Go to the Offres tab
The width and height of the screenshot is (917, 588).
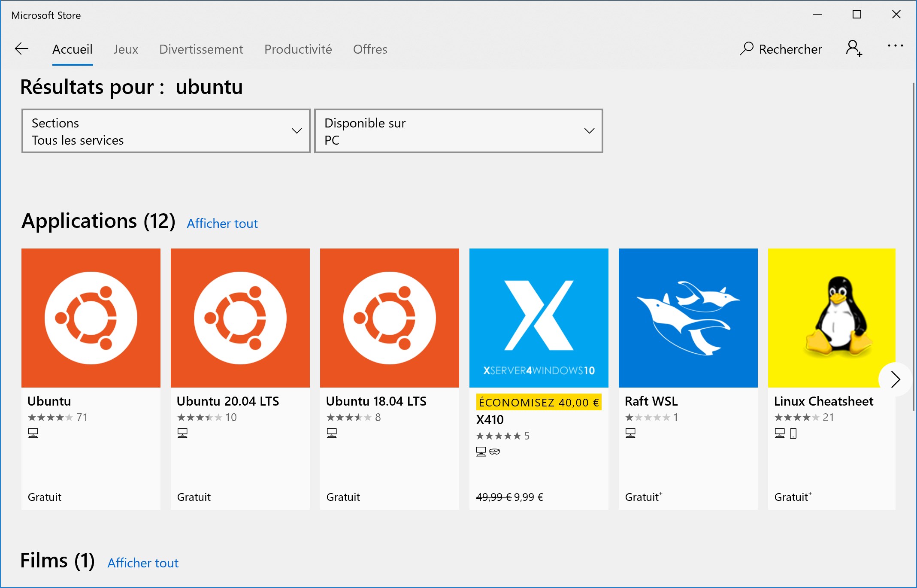click(x=370, y=49)
